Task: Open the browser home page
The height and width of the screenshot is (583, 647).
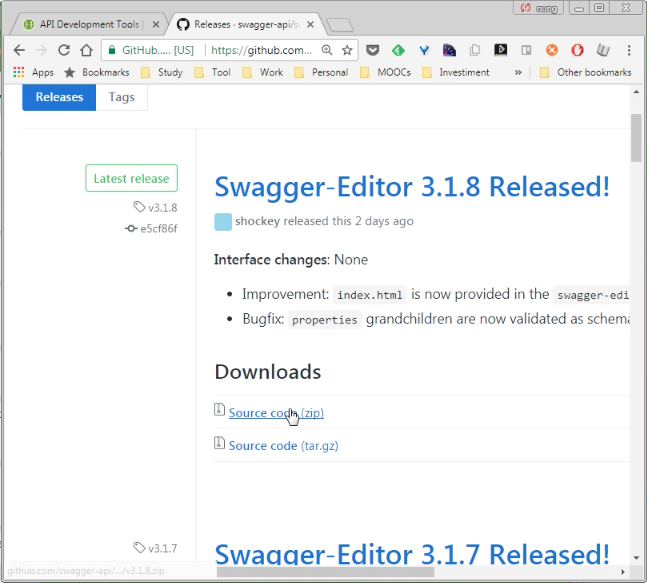Action: (x=86, y=50)
